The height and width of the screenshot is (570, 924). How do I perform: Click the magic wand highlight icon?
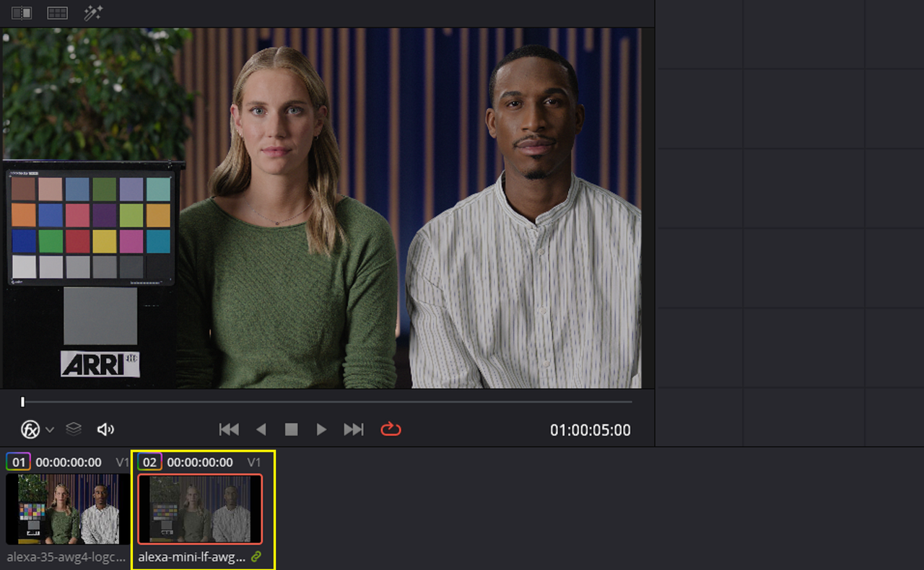92,13
